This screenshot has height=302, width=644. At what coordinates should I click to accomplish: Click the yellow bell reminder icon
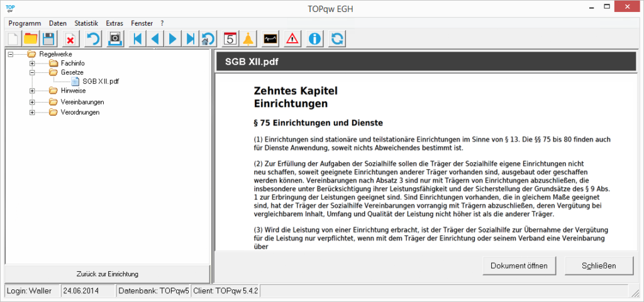tap(248, 39)
